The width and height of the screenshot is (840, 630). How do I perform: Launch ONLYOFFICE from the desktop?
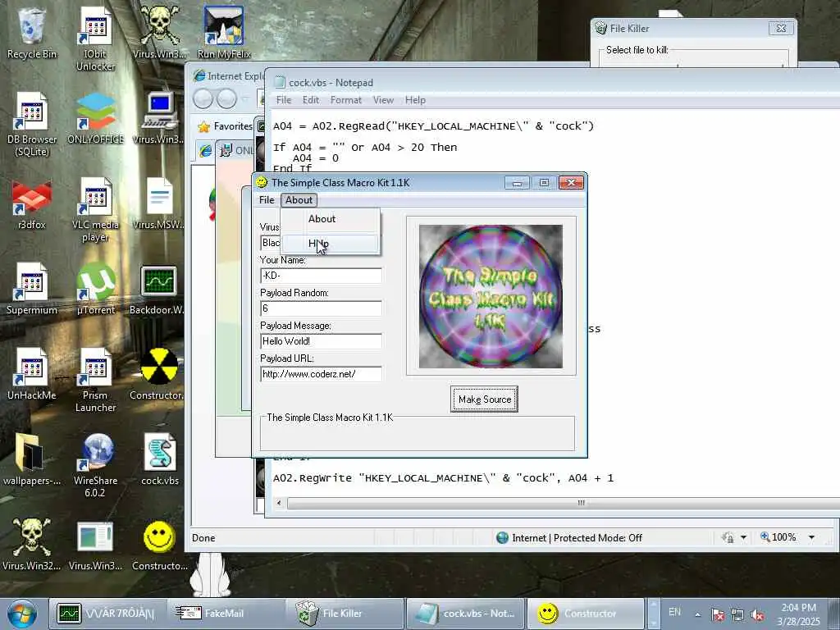(x=95, y=118)
